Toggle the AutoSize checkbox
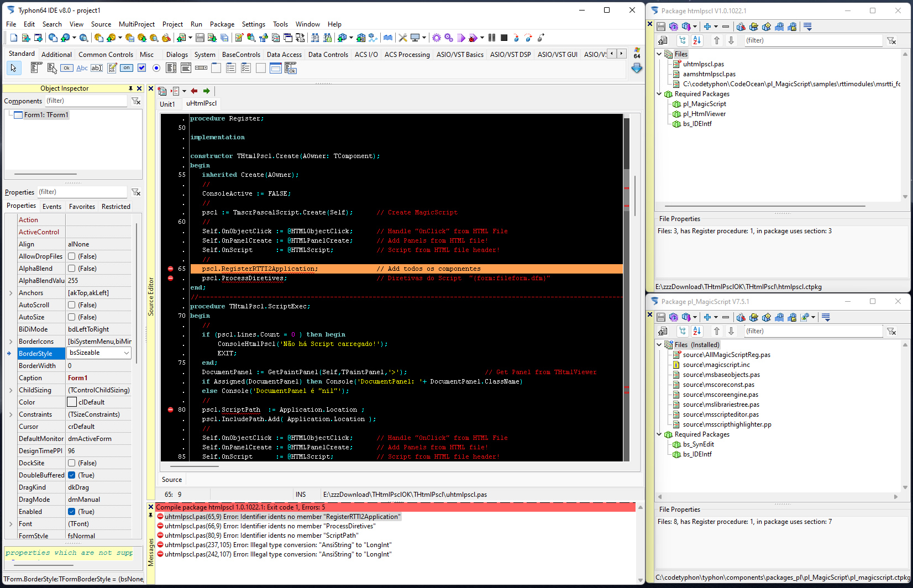 click(72, 317)
